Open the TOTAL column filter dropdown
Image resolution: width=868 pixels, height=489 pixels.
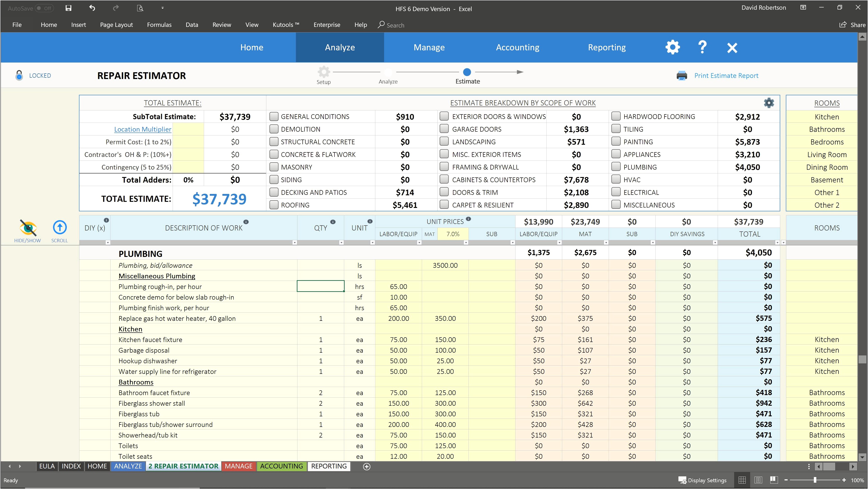777,243
